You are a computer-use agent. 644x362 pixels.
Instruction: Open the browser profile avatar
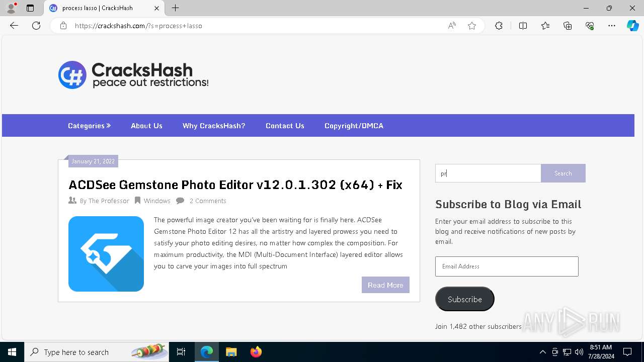[x=11, y=8]
